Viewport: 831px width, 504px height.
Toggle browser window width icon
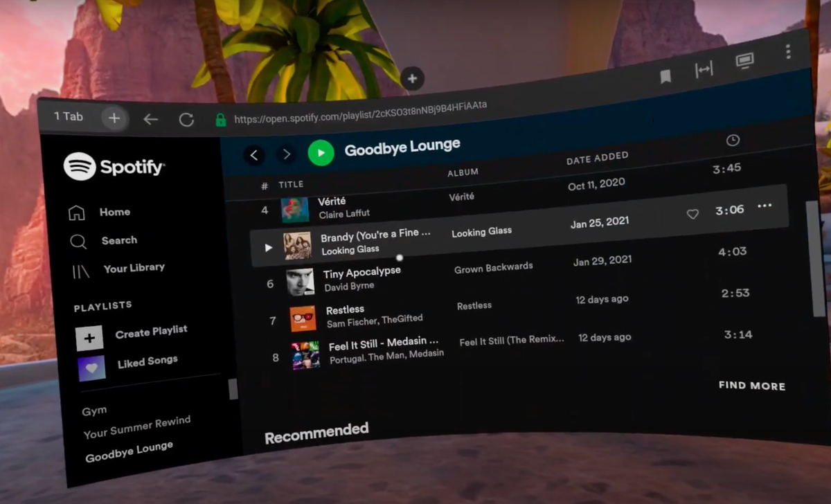704,70
